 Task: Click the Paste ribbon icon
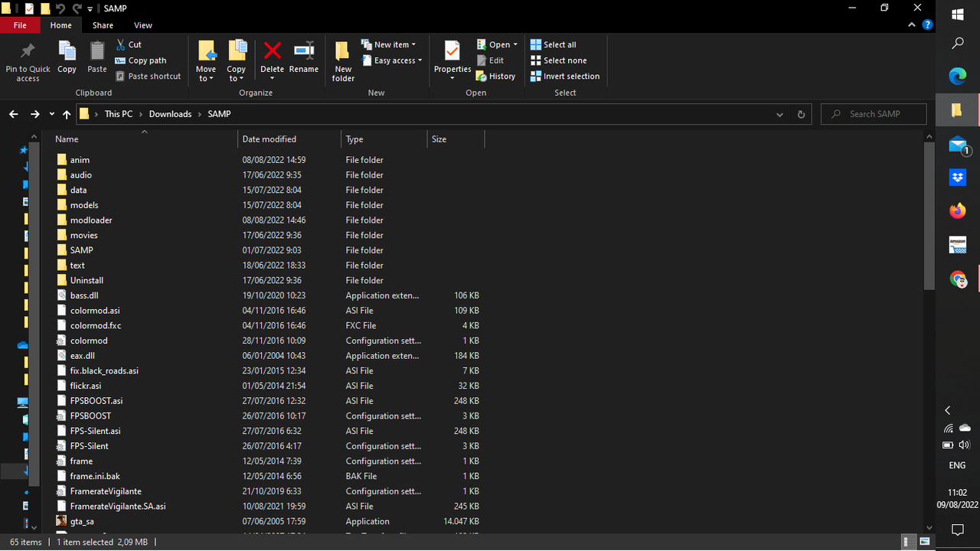97,51
